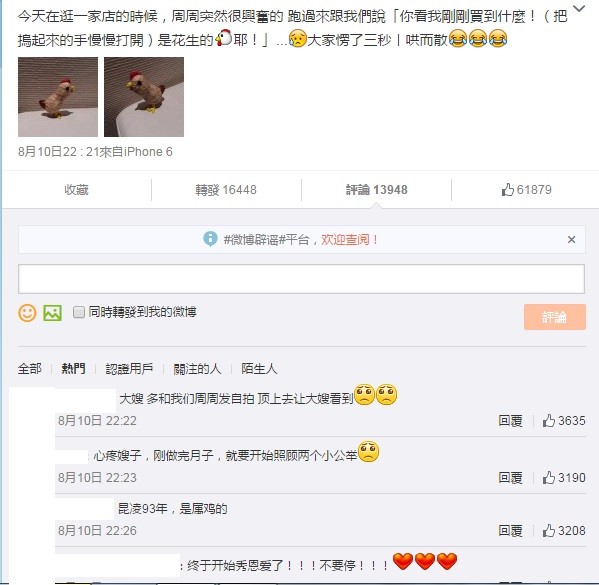Screen dimensions: 599x585
Task: Follow the 欢迎查阅 link
Action: coord(349,240)
